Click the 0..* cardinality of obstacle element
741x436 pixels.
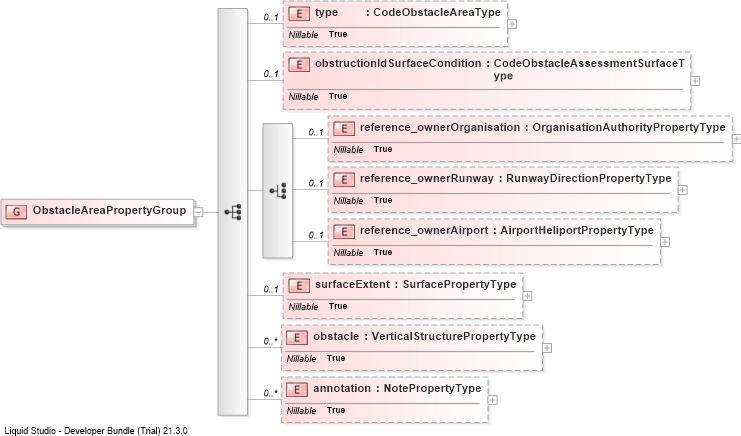tap(271, 341)
